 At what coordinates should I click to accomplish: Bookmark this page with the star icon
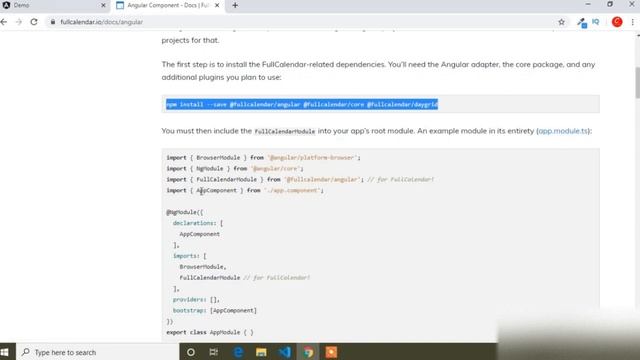coord(562,22)
